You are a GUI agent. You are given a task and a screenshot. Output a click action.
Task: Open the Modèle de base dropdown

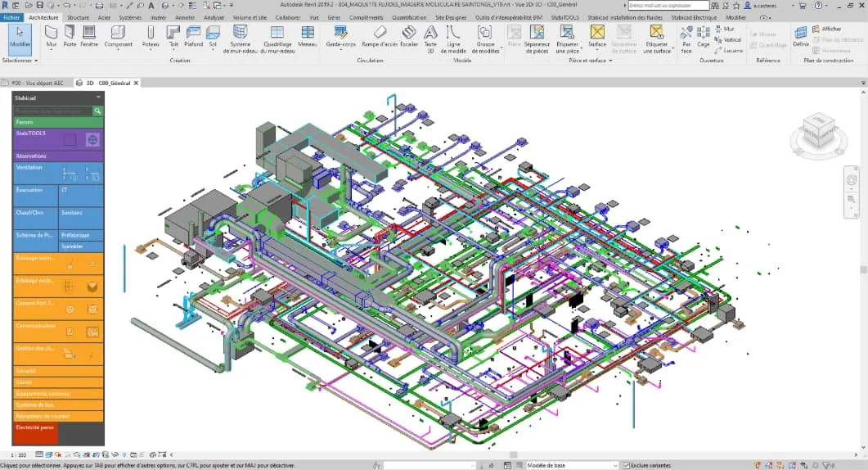pos(571,466)
